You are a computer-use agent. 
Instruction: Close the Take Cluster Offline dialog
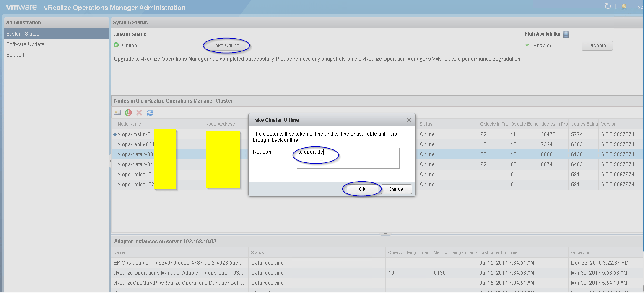pos(409,120)
